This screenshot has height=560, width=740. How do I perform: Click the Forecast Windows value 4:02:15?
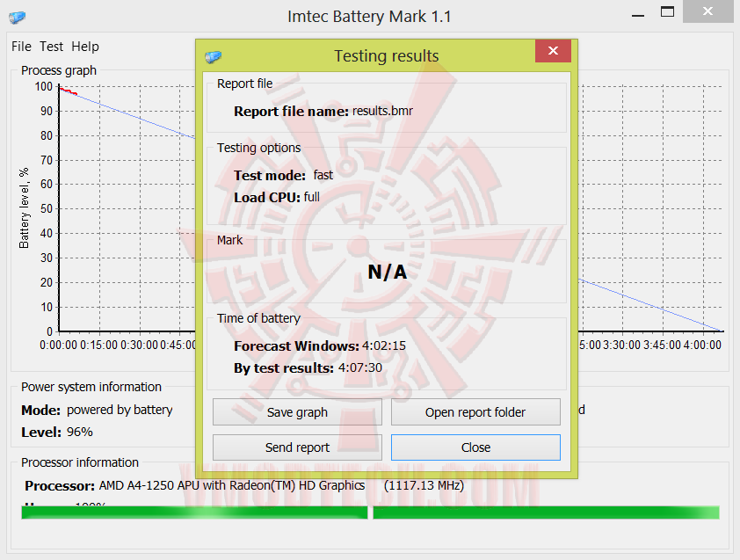[384, 345]
